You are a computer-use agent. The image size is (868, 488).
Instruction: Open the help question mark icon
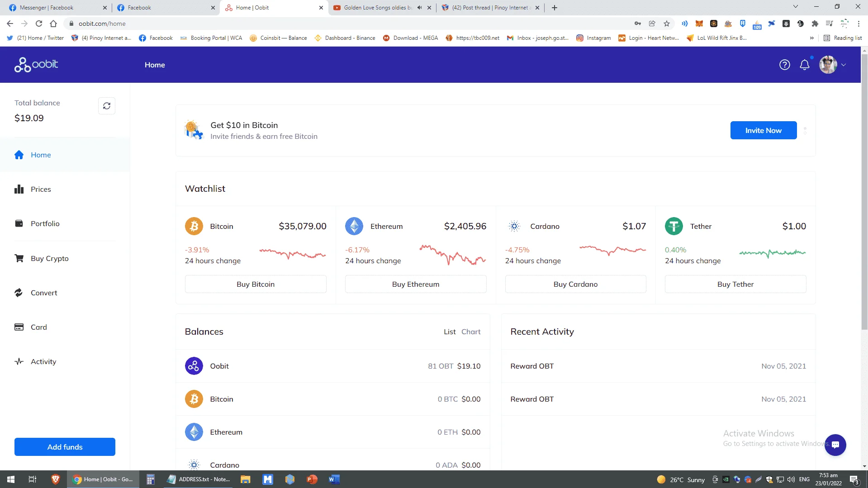[x=785, y=65]
